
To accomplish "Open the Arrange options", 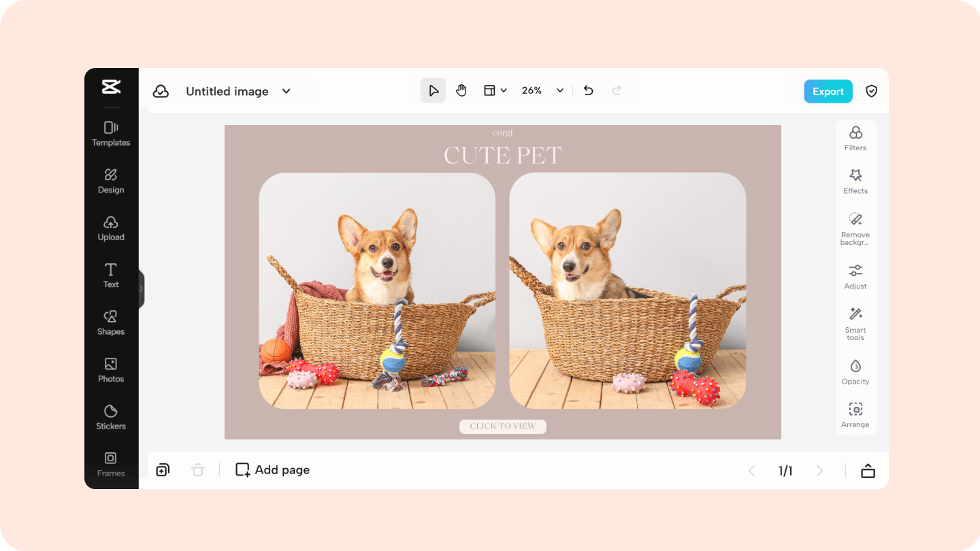I will point(855,414).
